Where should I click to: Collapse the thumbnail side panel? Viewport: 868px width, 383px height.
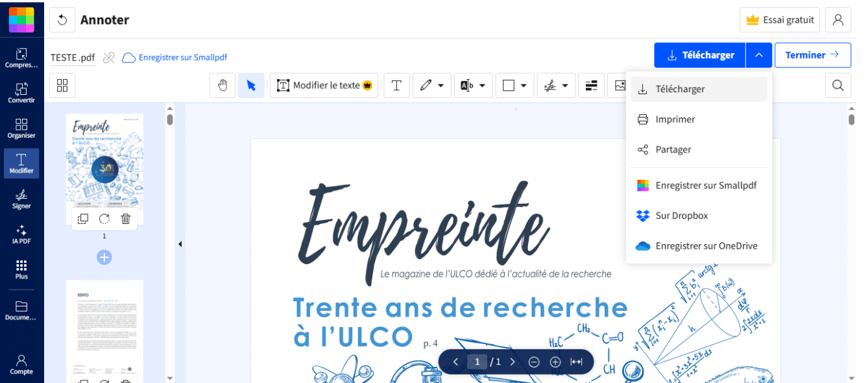coord(180,244)
